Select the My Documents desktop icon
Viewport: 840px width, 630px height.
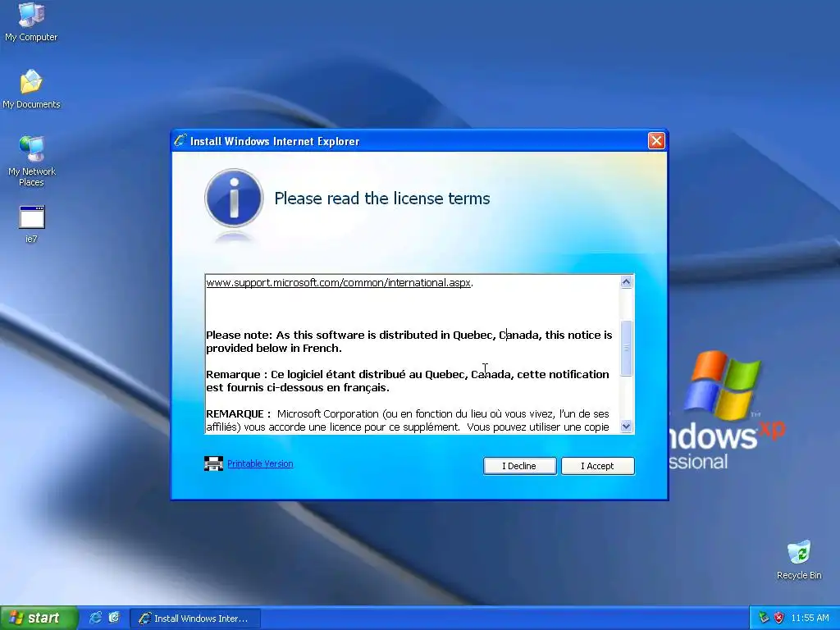click(x=31, y=89)
